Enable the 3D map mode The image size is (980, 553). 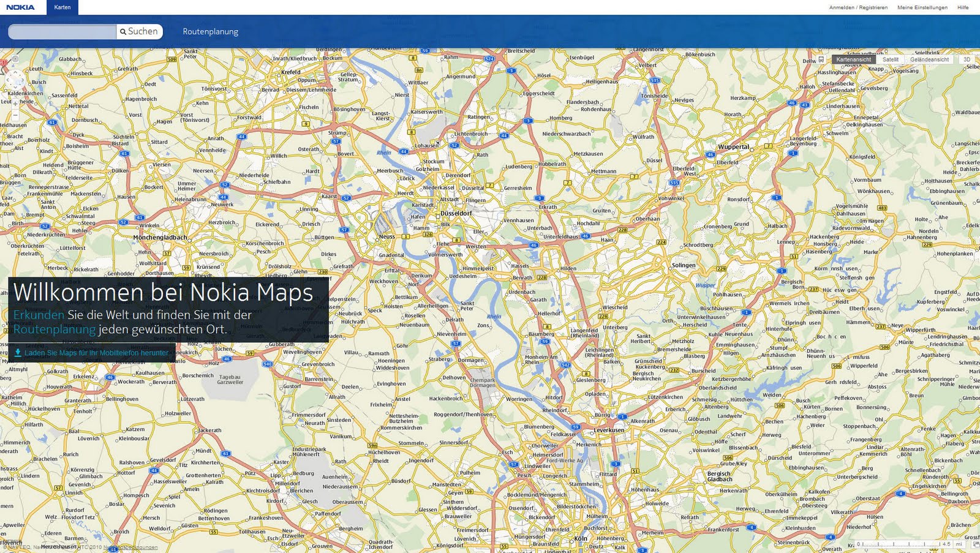(967, 59)
